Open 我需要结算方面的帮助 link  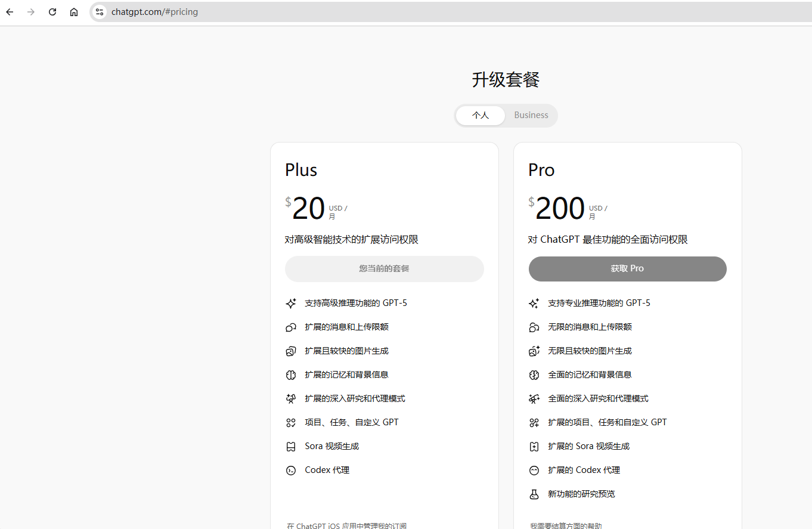click(x=566, y=526)
